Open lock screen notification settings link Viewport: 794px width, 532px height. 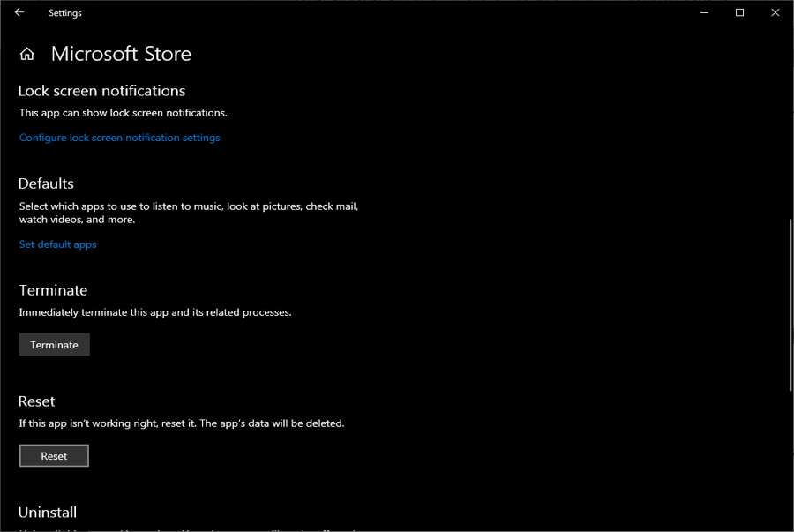pyautogui.click(x=119, y=138)
